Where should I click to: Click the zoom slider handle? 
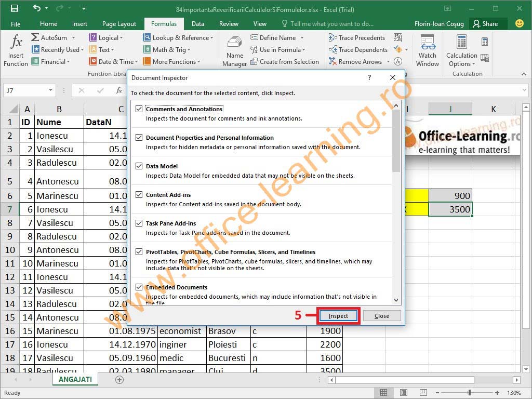(470, 393)
